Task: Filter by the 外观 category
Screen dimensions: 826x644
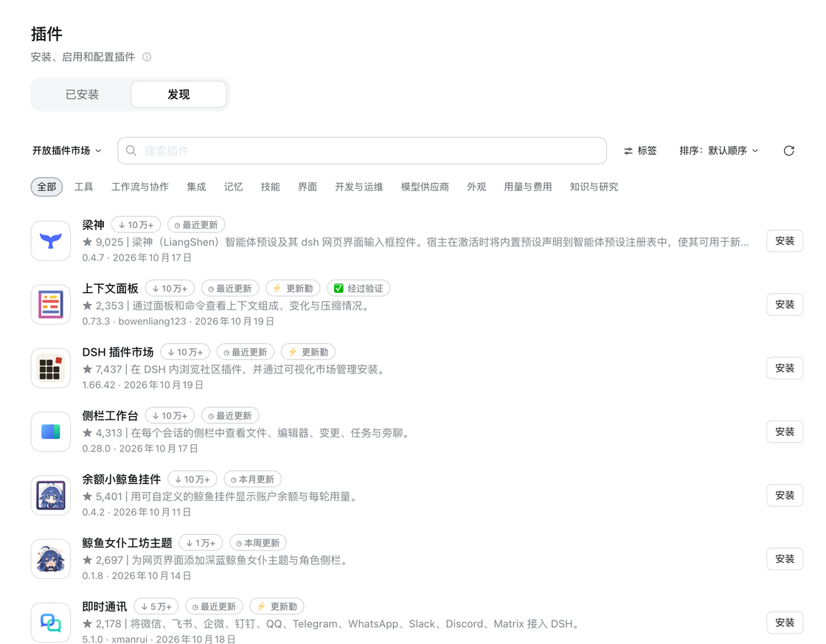Action: (476, 187)
